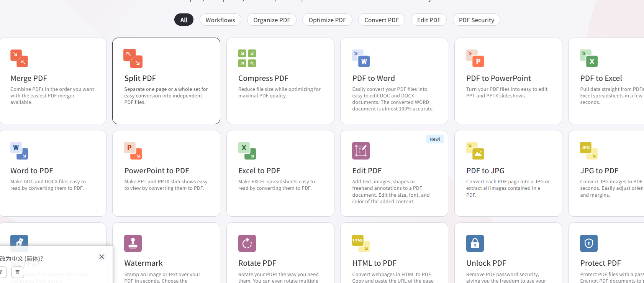
Task: Close the language translation popup
Action: click(x=102, y=257)
